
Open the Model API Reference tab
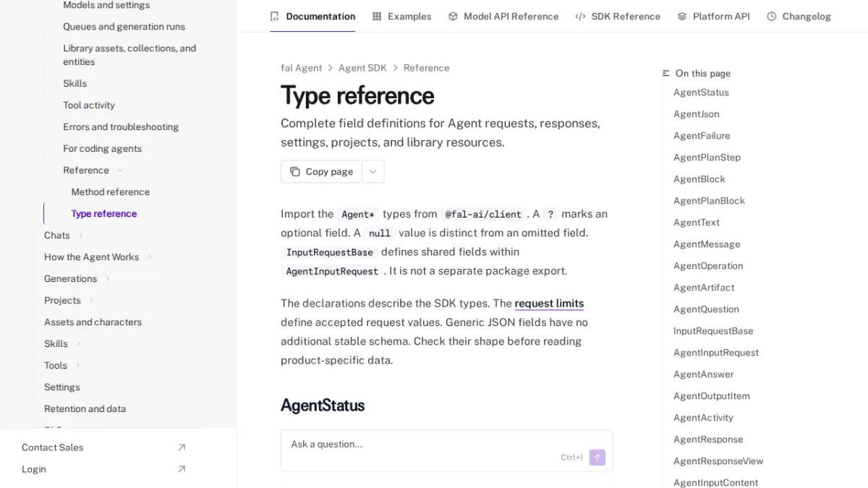tap(503, 16)
